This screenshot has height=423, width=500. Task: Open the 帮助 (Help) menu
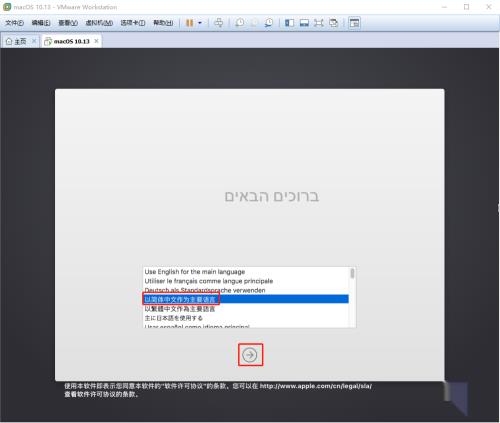point(163,23)
